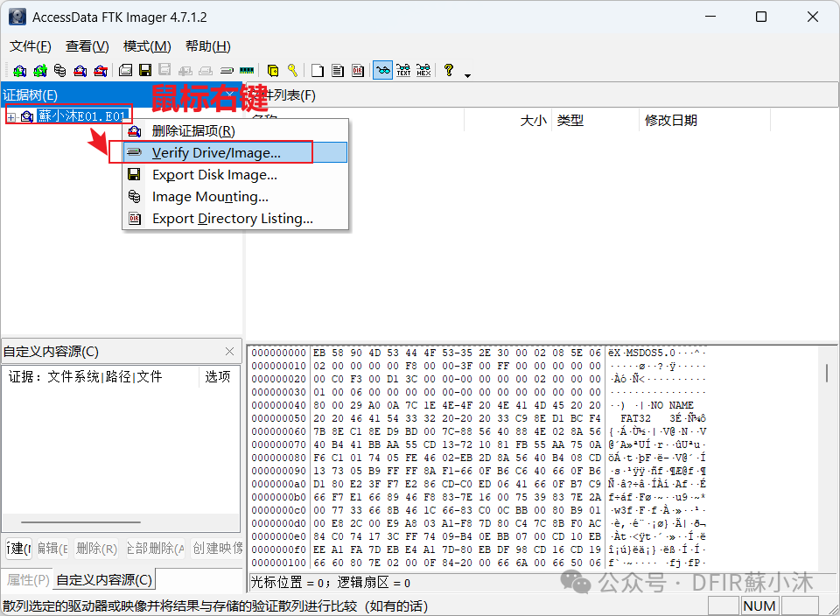Click the yellow question mark help icon
840x616 pixels.
pos(449,70)
